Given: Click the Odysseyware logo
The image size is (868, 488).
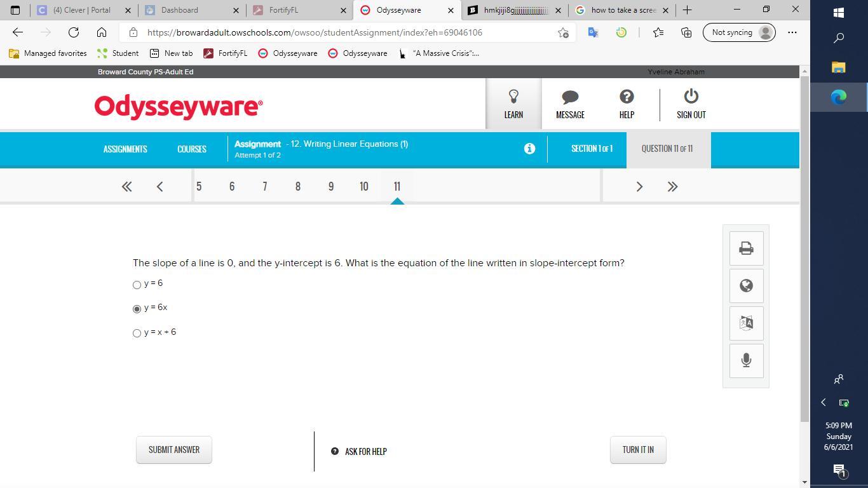Looking at the screenshot, I should tap(179, 107).
